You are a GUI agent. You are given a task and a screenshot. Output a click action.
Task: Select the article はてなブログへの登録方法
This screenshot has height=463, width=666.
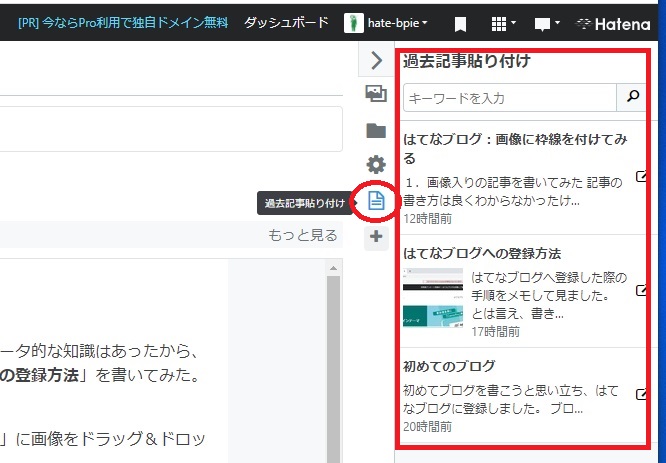pos(482,254)
